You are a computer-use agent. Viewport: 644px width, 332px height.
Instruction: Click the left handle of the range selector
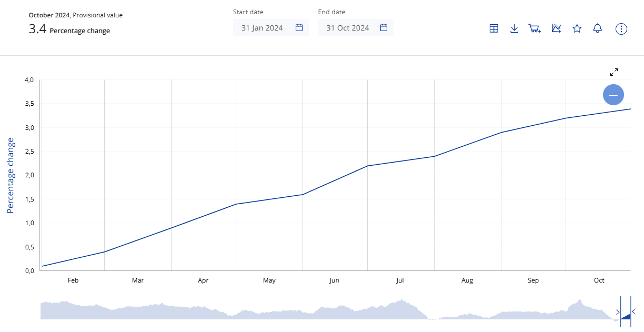pyautogui.click(x=620, y=311)
